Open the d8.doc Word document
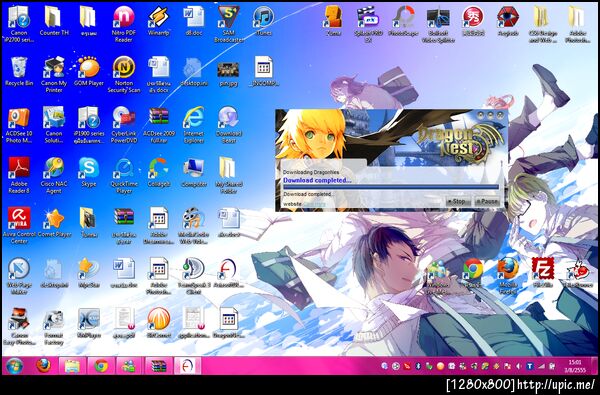 click(x=194, y=21)
